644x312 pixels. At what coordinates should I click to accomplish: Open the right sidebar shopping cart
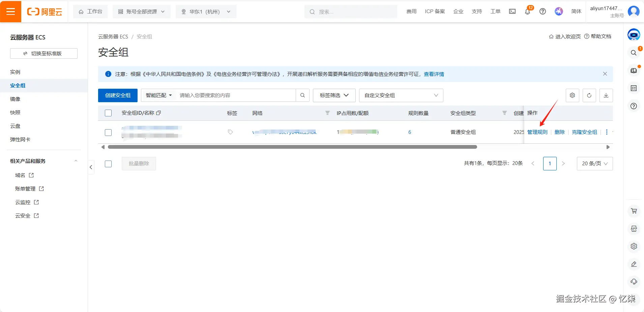(634, 211)
